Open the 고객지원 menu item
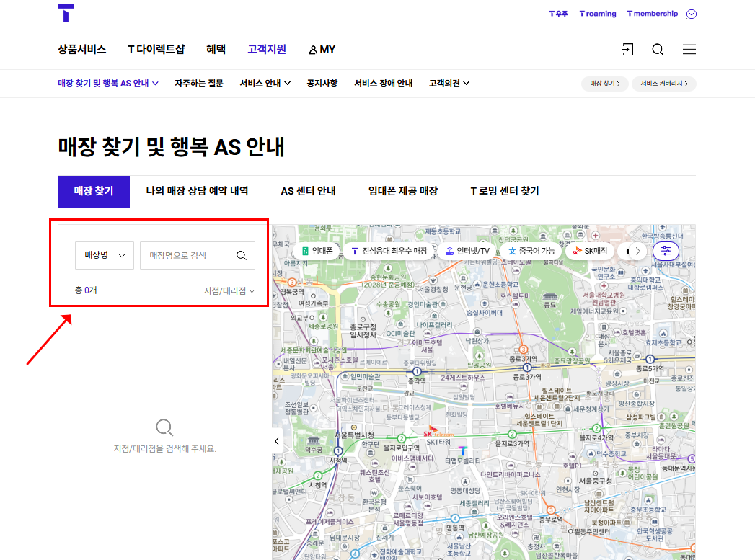 click(266, 50)
